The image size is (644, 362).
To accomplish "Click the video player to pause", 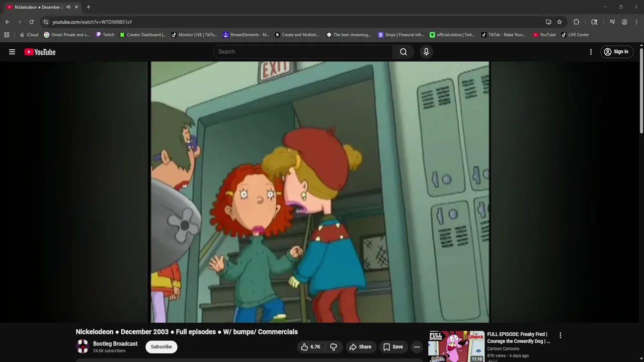I will (x=320, y=192).
